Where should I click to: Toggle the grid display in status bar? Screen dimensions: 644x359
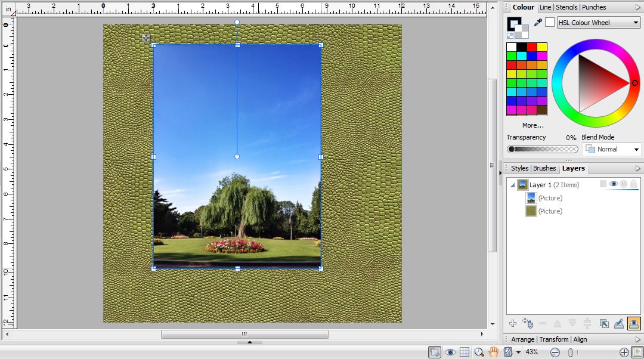tap(465, 352)
